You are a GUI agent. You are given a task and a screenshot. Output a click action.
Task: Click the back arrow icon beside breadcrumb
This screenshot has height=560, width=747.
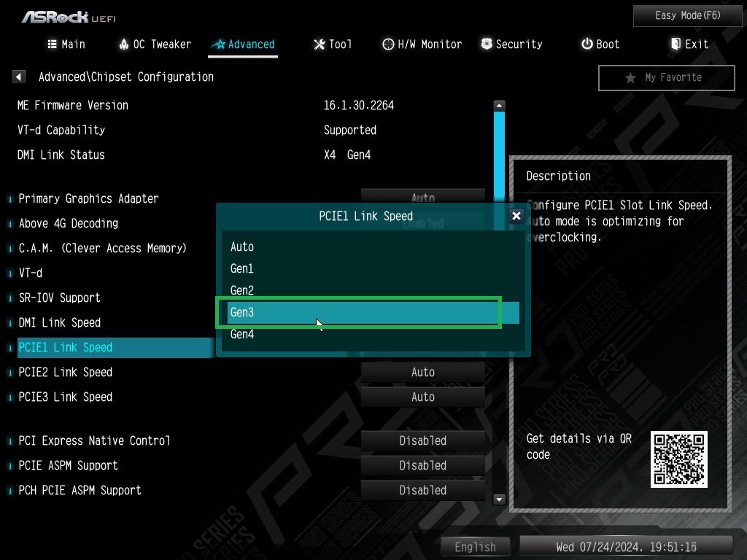(x=20, y=77)
